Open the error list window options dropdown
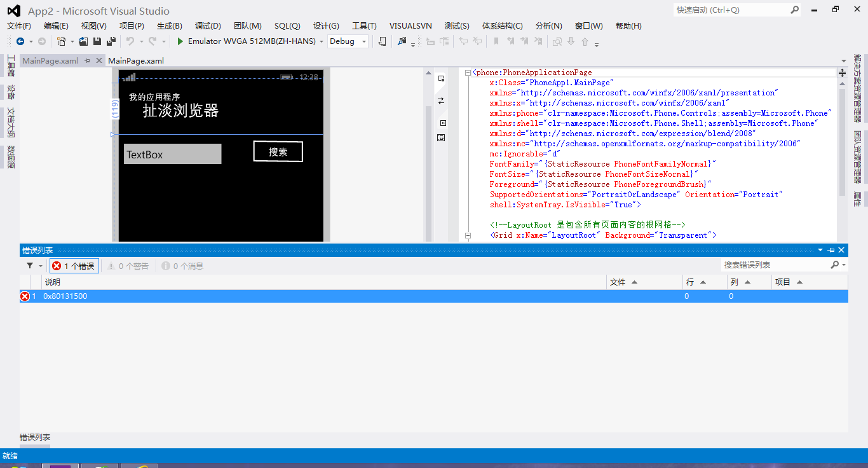Image resolution: width=868 pixels, height=468 pixels. pyautogui.click(x=820, y=250)
